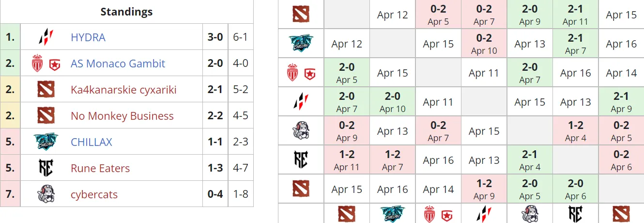Open the AS Monaco Gambit team link
Screen dimensions: 644x223
click(118, 64)
